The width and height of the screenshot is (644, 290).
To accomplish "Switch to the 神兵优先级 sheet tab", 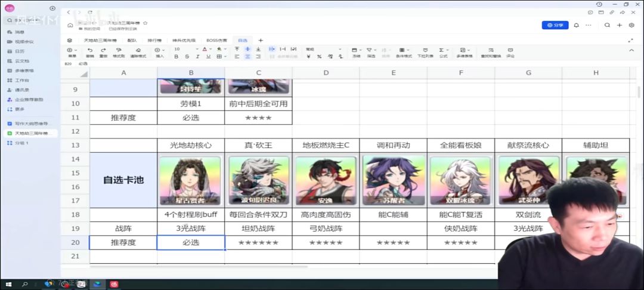I will pyautogui.click(x=184, y=40).
